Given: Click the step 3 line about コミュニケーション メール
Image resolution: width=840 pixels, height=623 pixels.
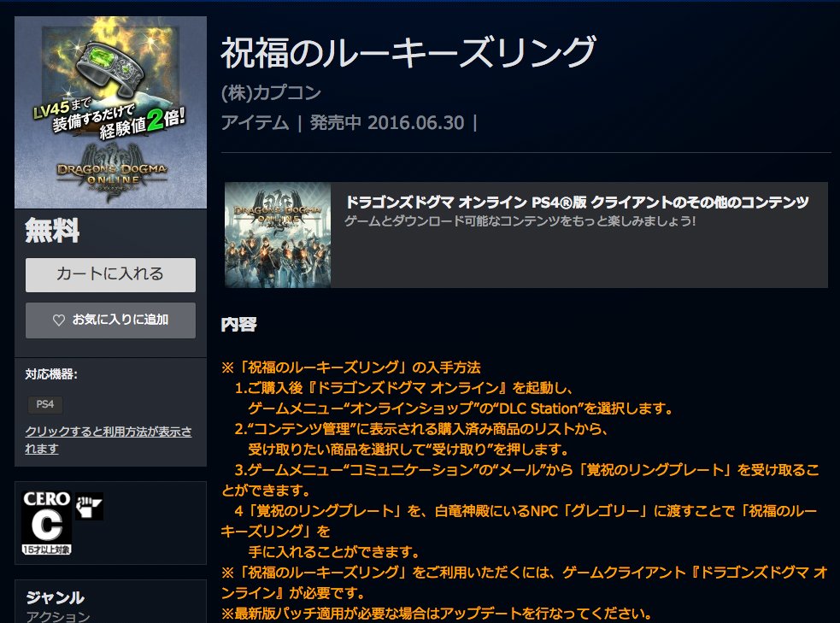Looking at the screenshot, I should (x=520, y=480).
